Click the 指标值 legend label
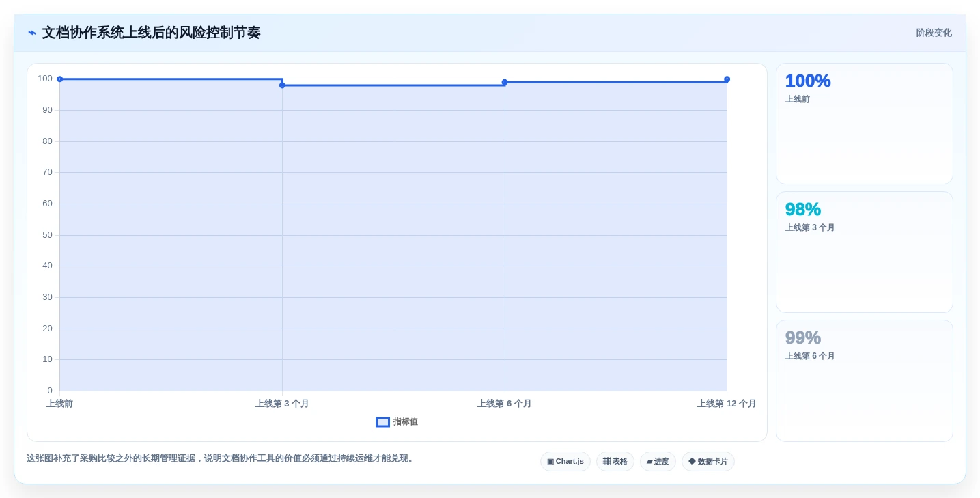The height and width of the screenshot is (498, 980). click(406, 422)
